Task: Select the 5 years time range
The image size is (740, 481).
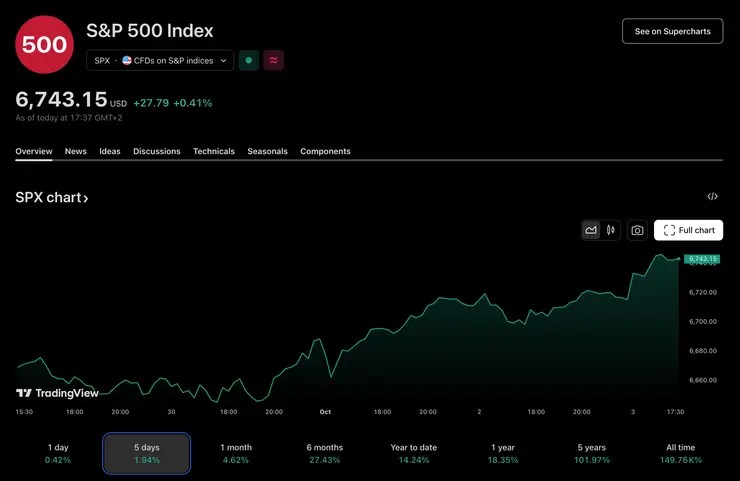Action: [591, 453]
